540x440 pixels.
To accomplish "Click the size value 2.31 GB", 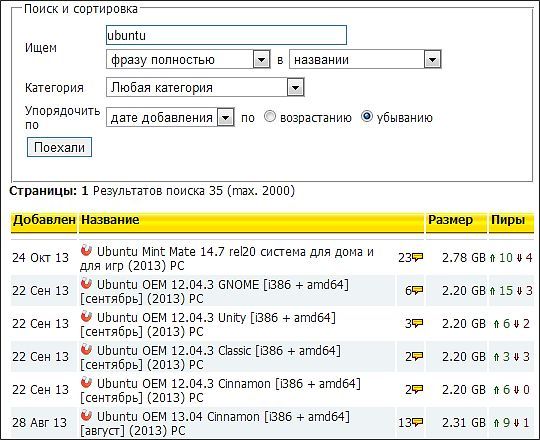I will [464, 422].
